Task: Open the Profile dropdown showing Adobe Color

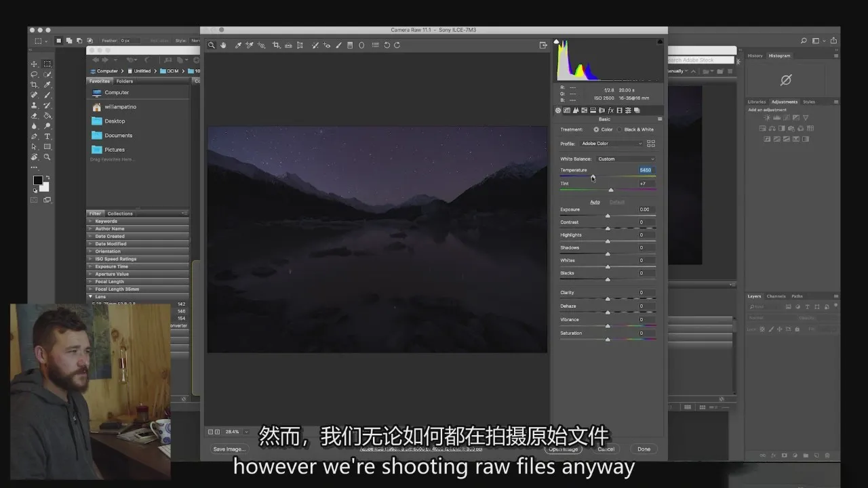Action: click(x=611, y=144)
